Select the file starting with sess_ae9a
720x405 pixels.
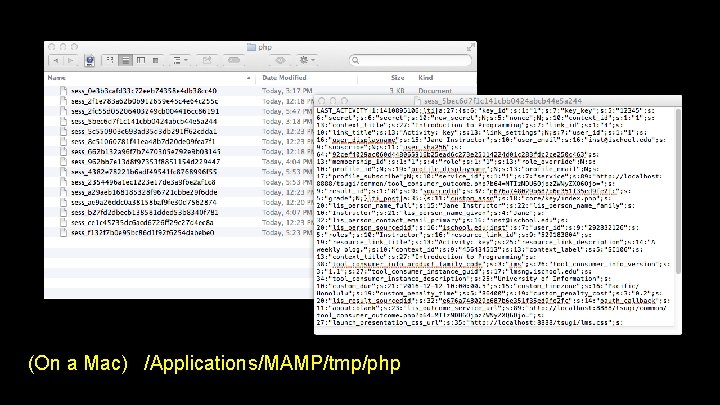click(144, 202)
